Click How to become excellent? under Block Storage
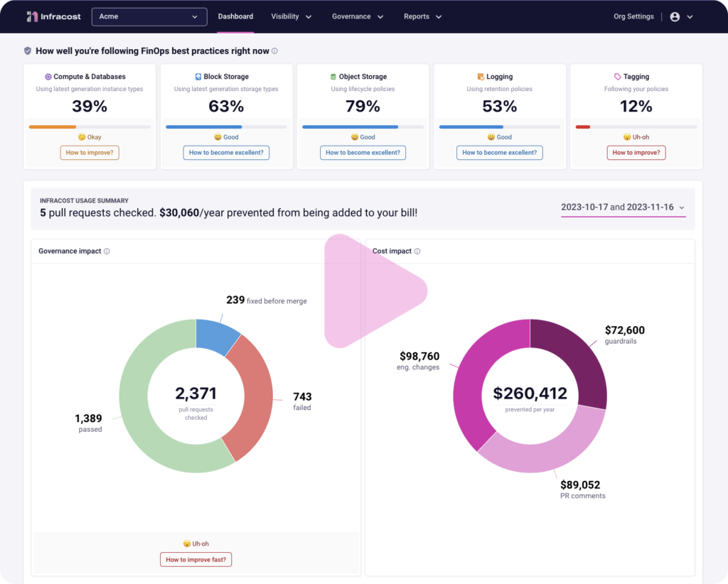This screenshot has height=584, width=728. (226, 153)
